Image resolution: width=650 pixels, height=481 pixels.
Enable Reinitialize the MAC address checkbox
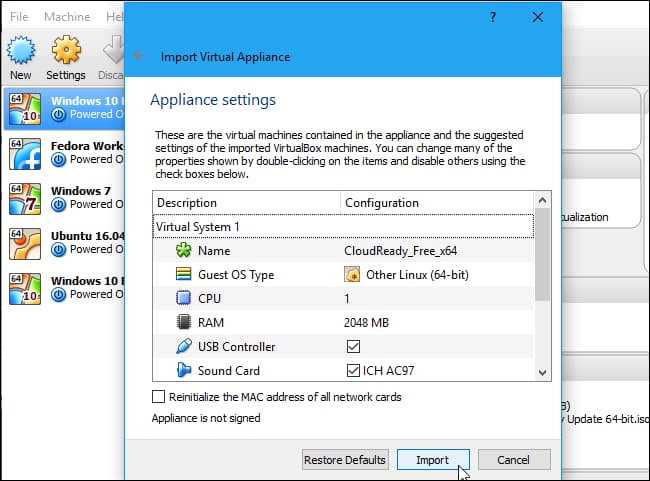158,397
